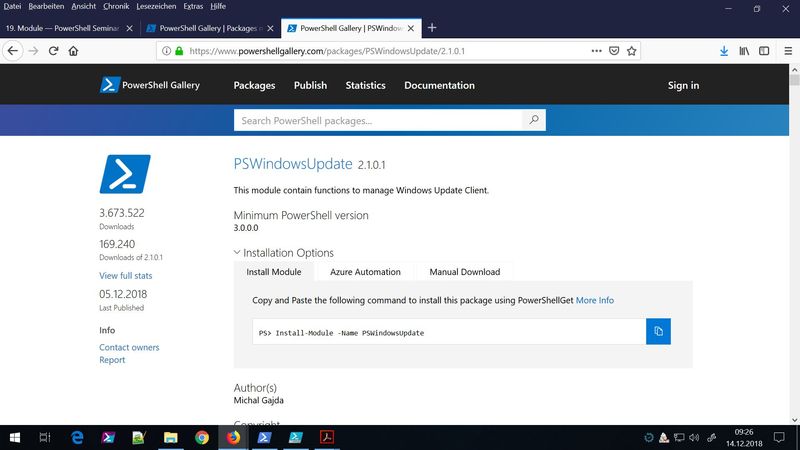Open page actions three-dots menu

point(596,51)
